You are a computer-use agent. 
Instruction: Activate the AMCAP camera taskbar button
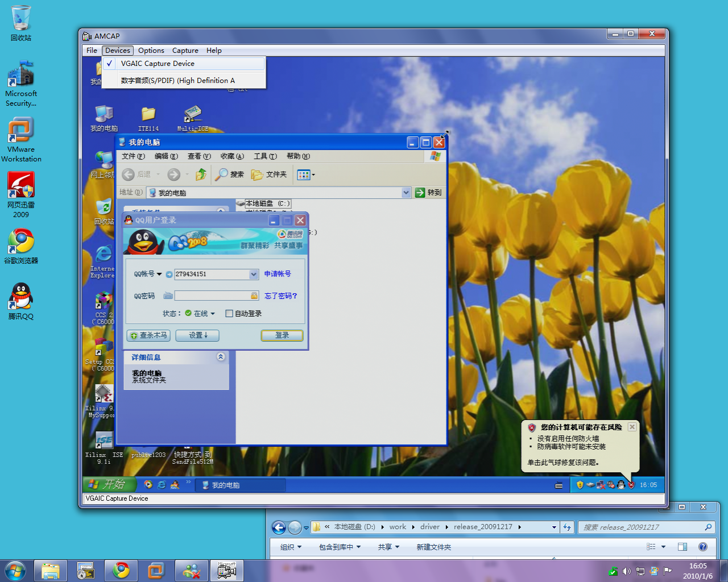(226, 571)
